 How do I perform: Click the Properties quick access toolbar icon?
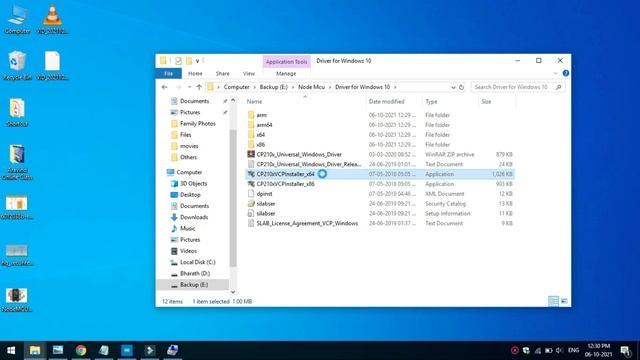(178, 61)
